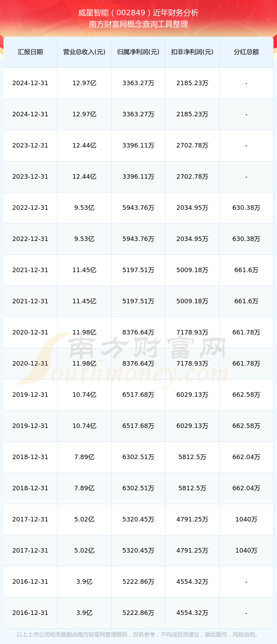Click the 南方财富网概念查询工具整理 subtitle
Viewport: 277px width, 644px height.
138,24
